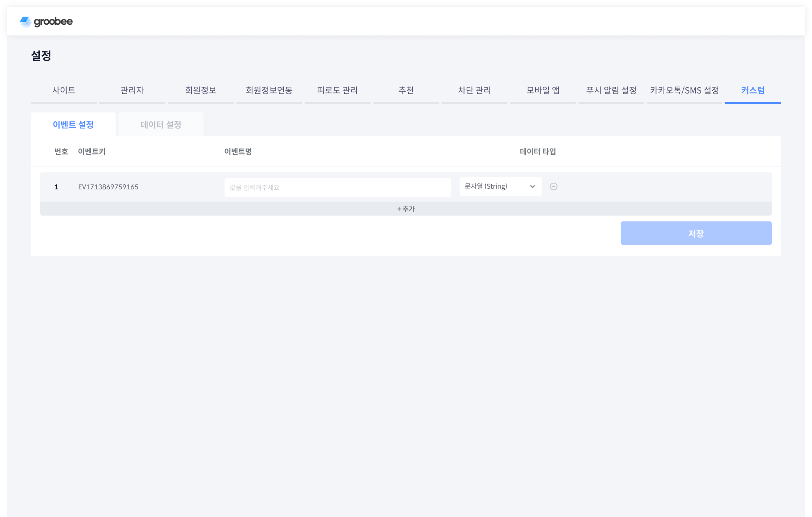Switch to the 추천 tab
The height and width of the screenshot is (517, 812).
(406, 90)
